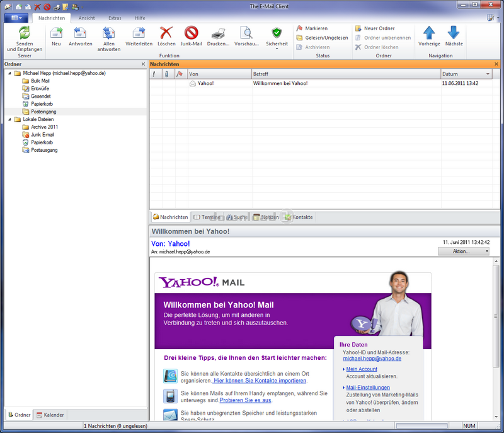
Task: Open the Mail-Einstellungen link
Action: point(368,388)
